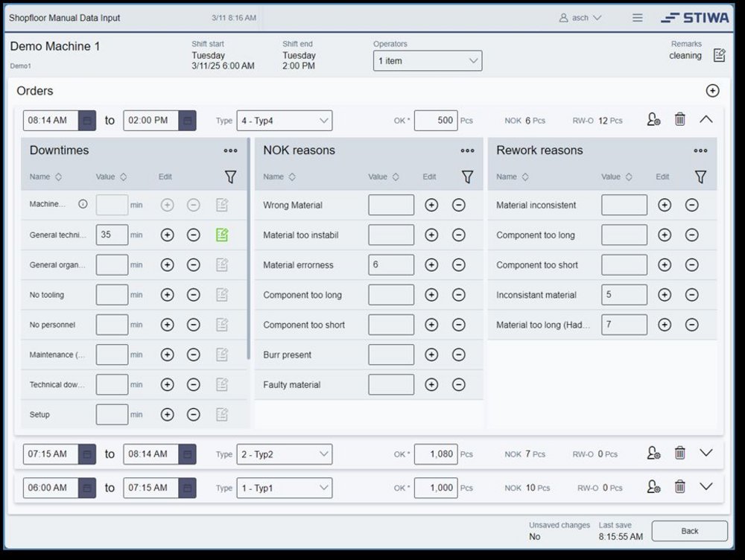This screenshot has height=560, width=745.
Task: Open the time picker for the 08:14 AM field
Action: tap(86, 120)
